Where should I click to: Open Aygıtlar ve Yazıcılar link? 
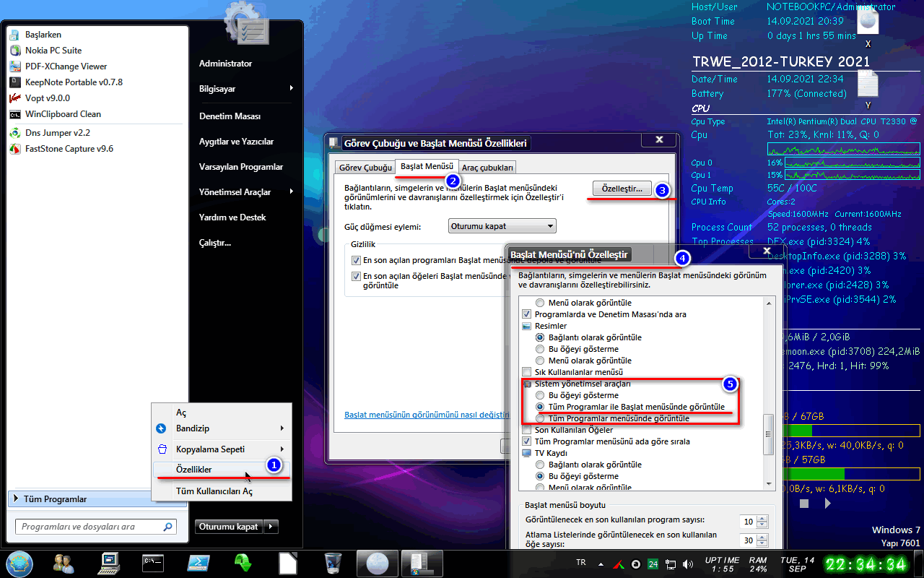236,141
